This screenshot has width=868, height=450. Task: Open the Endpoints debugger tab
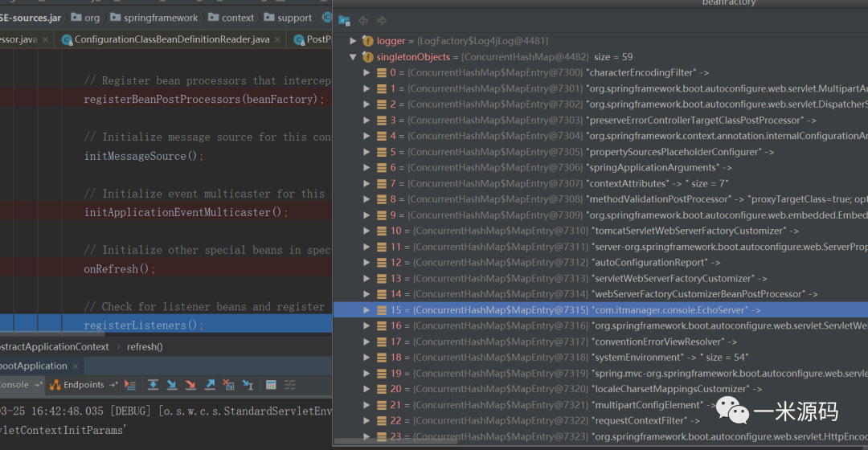(84, 385)
